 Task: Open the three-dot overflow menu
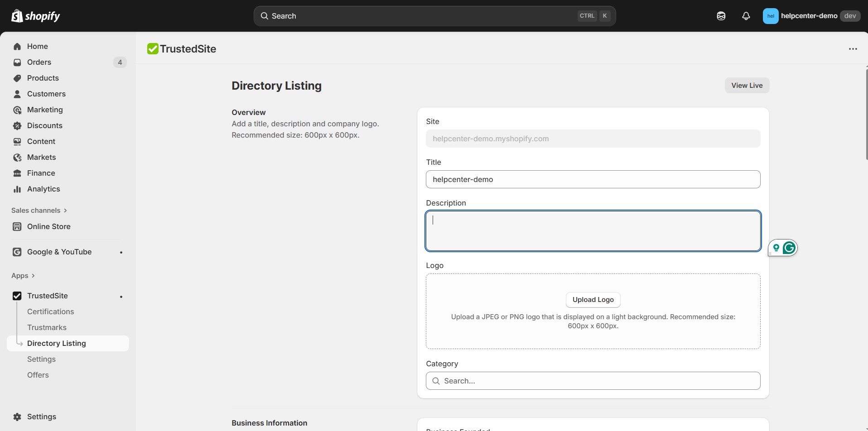(853, 48)
